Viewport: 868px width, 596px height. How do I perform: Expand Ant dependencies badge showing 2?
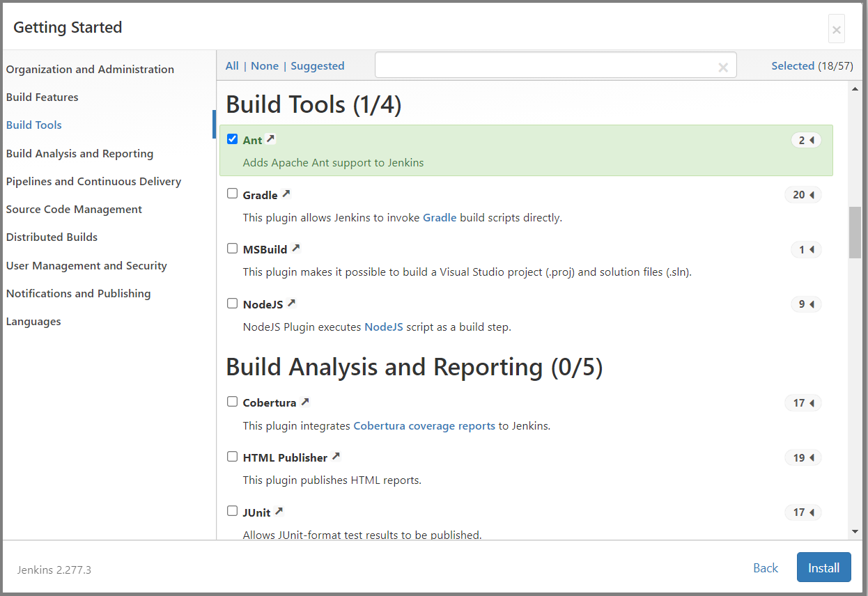pyautogui.click(x=806, y=140)
